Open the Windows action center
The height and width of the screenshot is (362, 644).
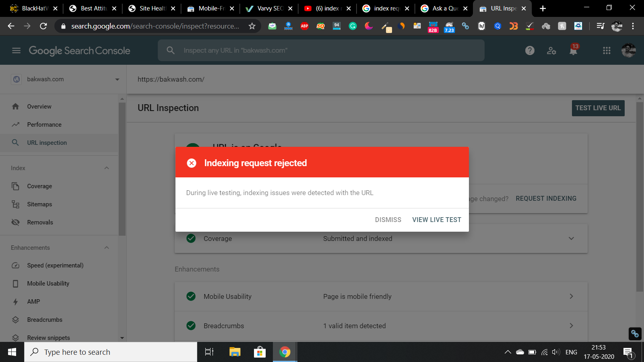coord(628,353)
